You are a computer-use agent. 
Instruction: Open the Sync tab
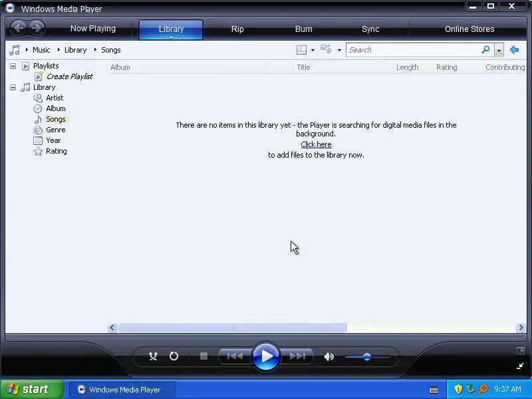coord(370,29)
